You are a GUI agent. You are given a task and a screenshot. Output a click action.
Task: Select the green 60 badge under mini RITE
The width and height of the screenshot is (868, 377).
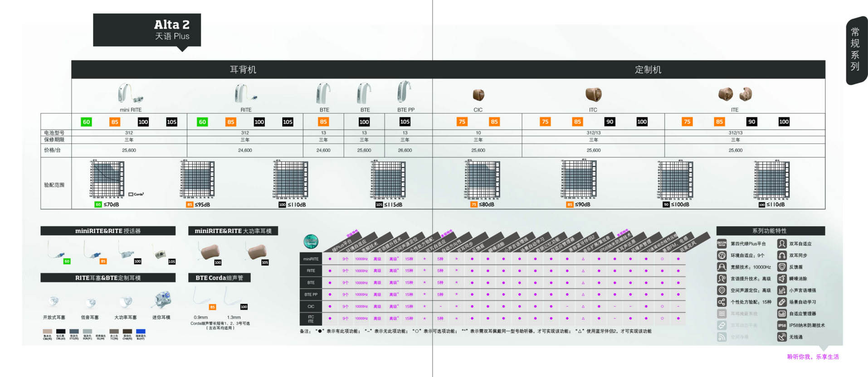click(x=86, y=122)
